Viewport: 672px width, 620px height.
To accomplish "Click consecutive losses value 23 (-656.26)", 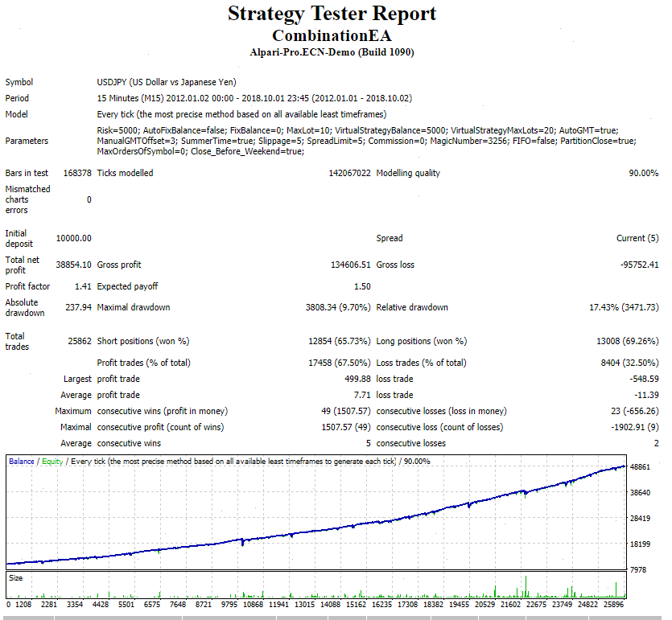I will (x=635, y=411).
